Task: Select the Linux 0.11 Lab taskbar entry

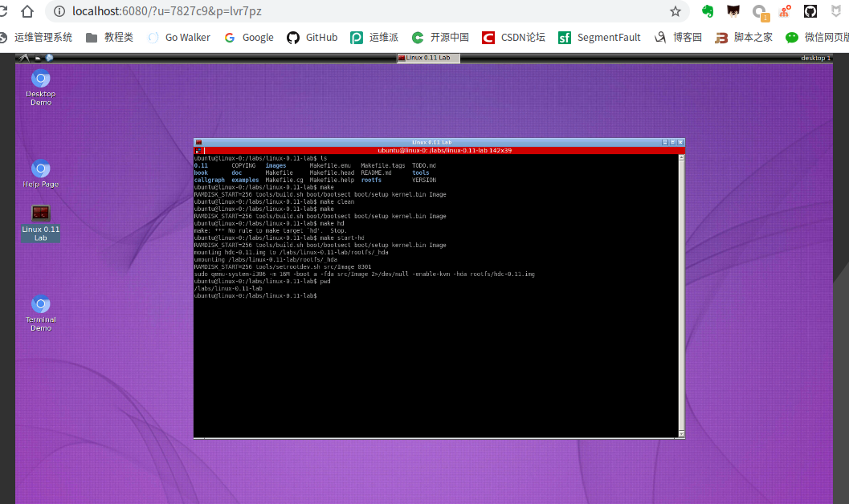Action: (x=427, y=57)
